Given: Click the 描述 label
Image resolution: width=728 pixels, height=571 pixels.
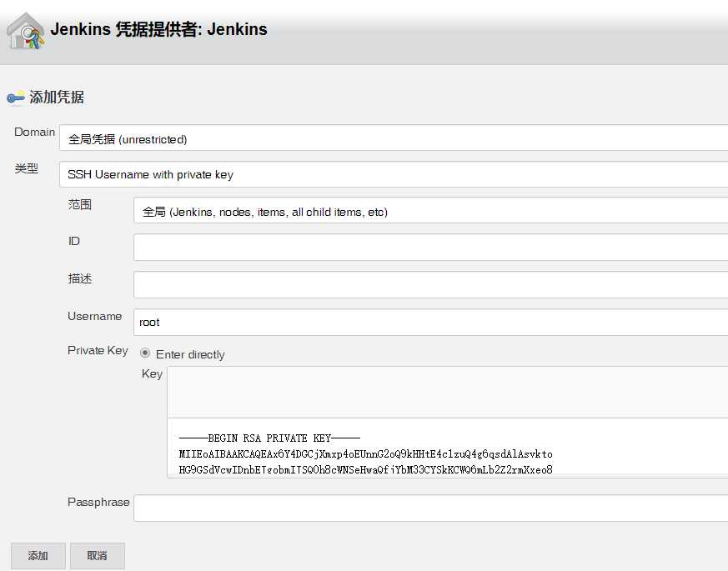Looking at the screenshot, I should coord(79,278).
